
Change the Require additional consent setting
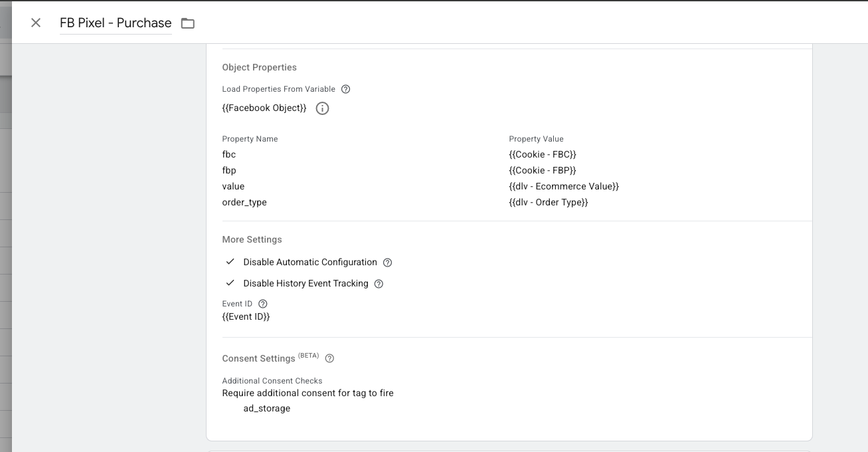coord(307,393)
